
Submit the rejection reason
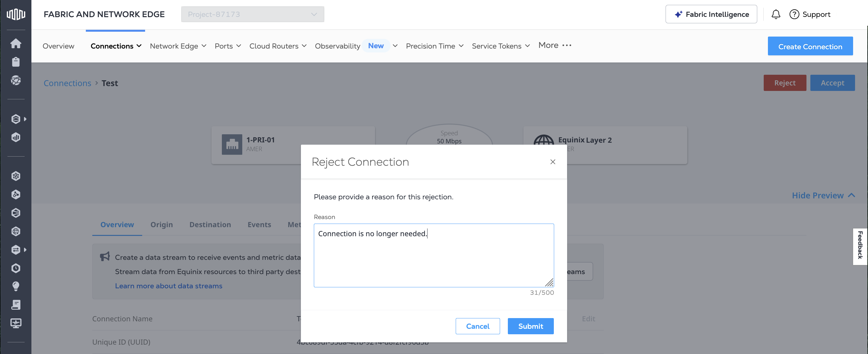tap(531, 326)
